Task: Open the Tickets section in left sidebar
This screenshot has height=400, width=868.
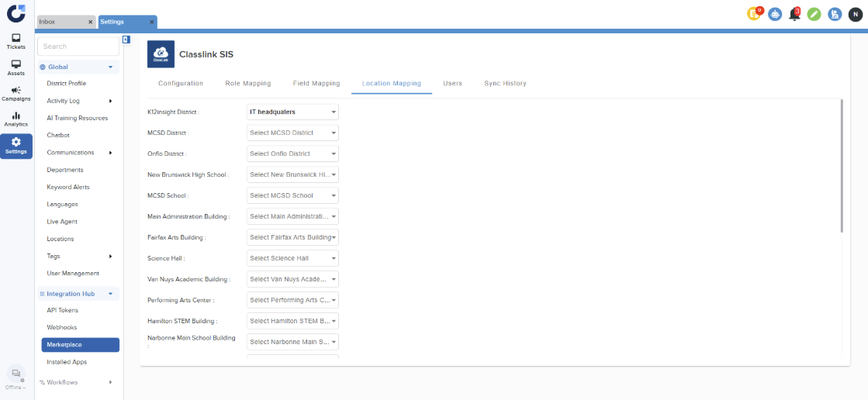Action: 16,41
